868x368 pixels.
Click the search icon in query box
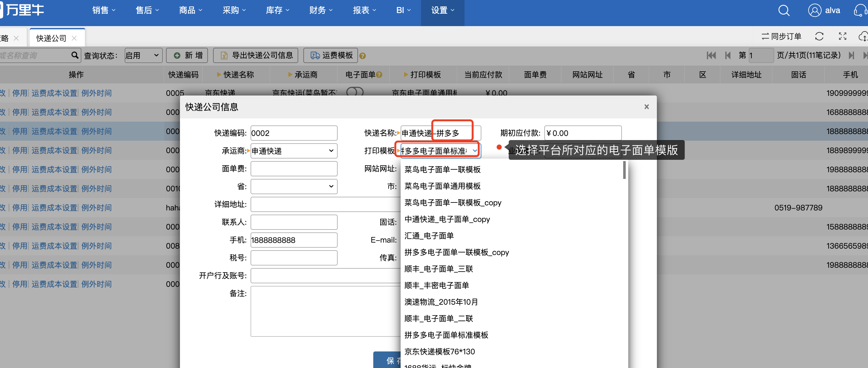[75, 55]
